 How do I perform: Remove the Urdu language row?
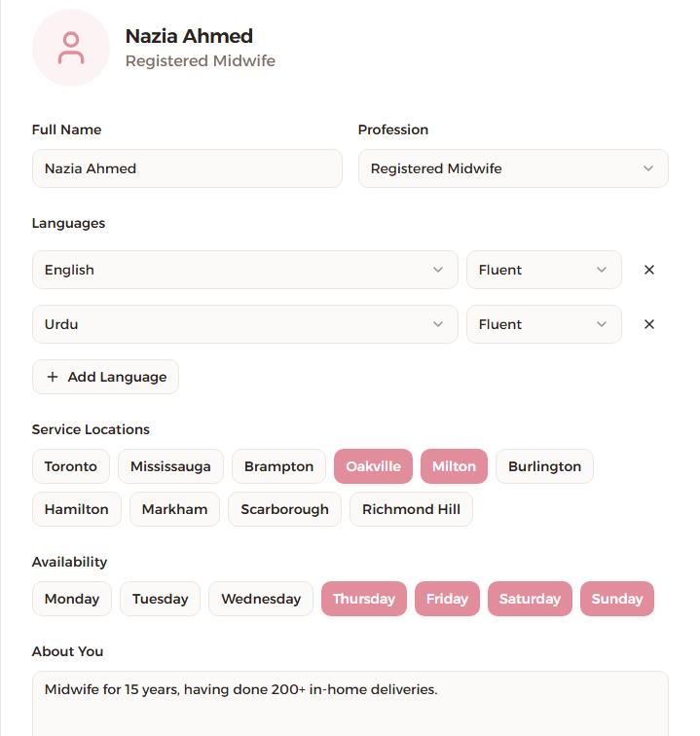point(649,324)
